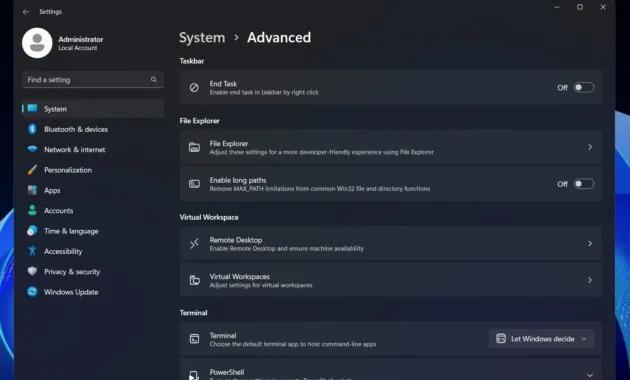Click the Enable long paths icon
Screen dimensions: 630x380
[194, 184]
